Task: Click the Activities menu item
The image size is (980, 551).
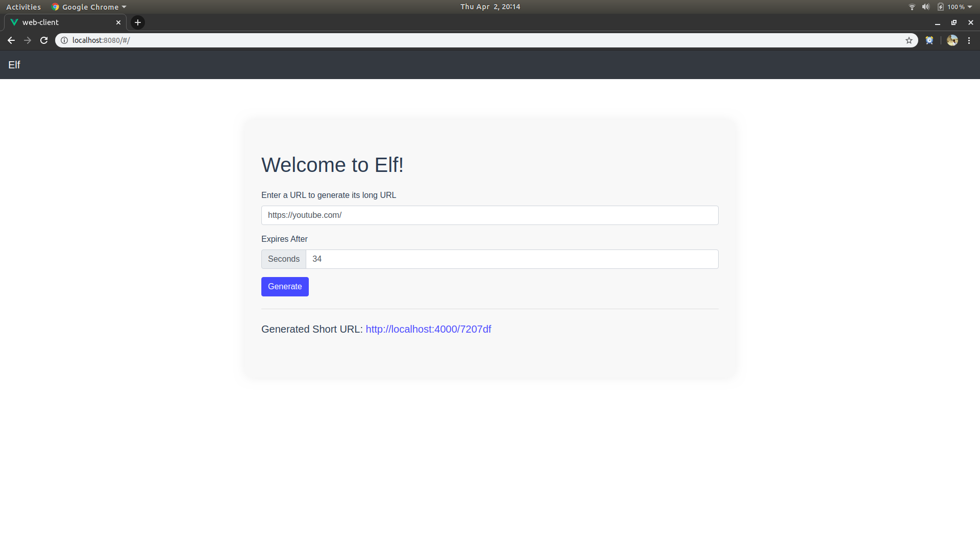Action: 22,7
